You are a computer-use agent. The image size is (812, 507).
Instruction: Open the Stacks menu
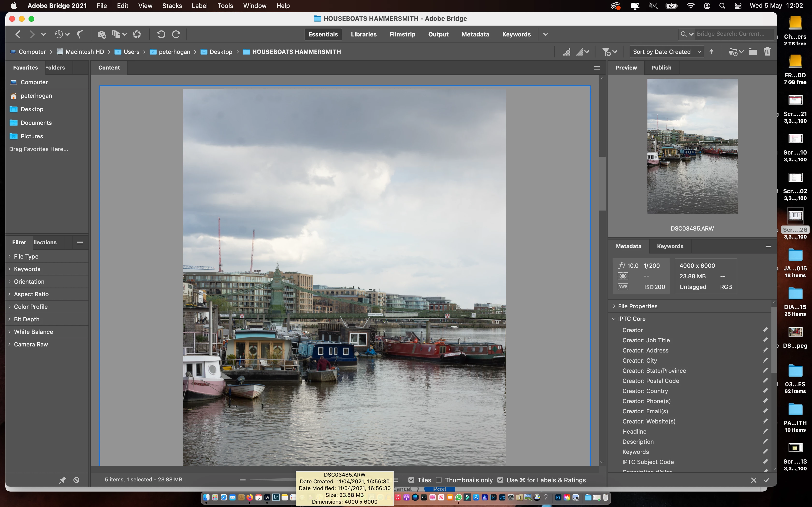pyautogui.click(x=172, y=6)
